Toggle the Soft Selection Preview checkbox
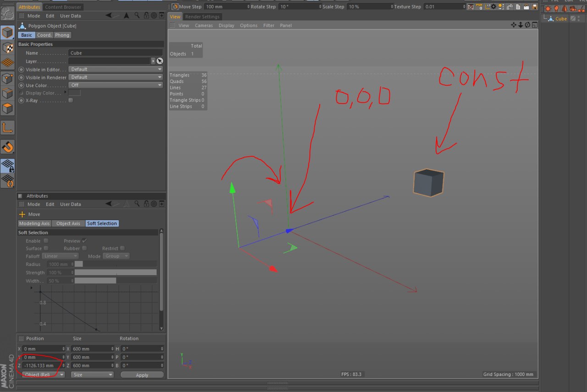Screen dimensions: 587x392 84,241
